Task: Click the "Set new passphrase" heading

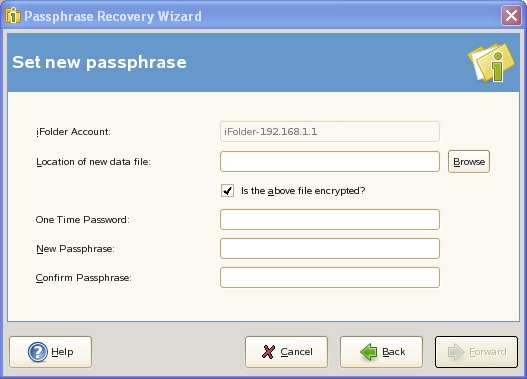Action: 99,62
